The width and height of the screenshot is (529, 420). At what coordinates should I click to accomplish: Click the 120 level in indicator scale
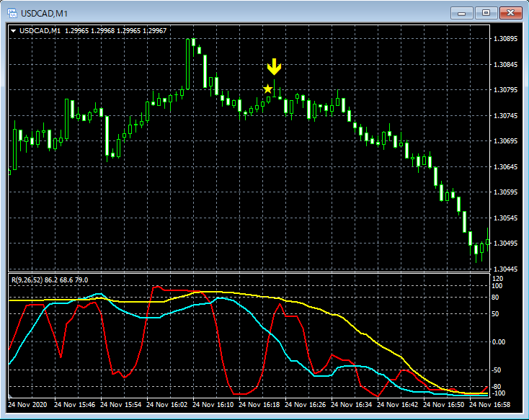click(x=497, y=278)
